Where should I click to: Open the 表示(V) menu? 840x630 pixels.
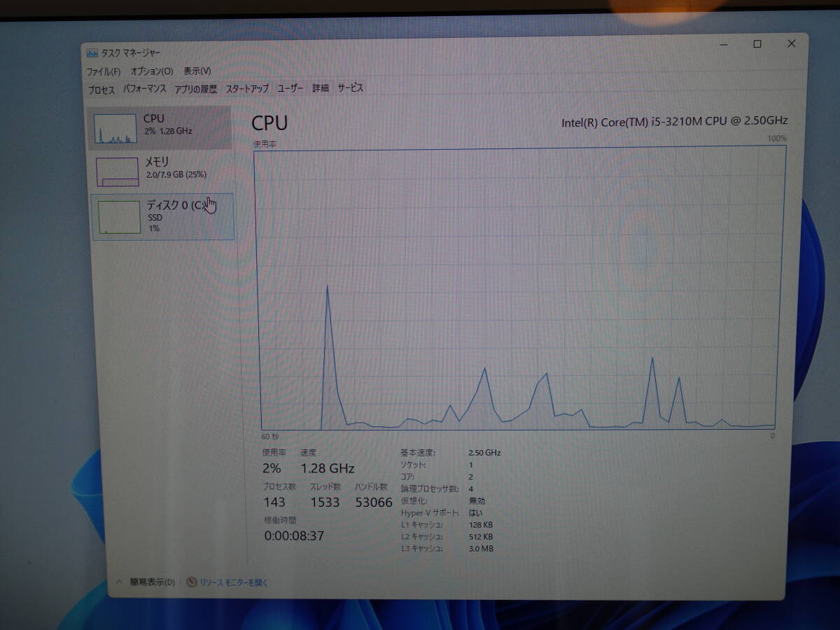pyautogui.click(x=197, y=71)
